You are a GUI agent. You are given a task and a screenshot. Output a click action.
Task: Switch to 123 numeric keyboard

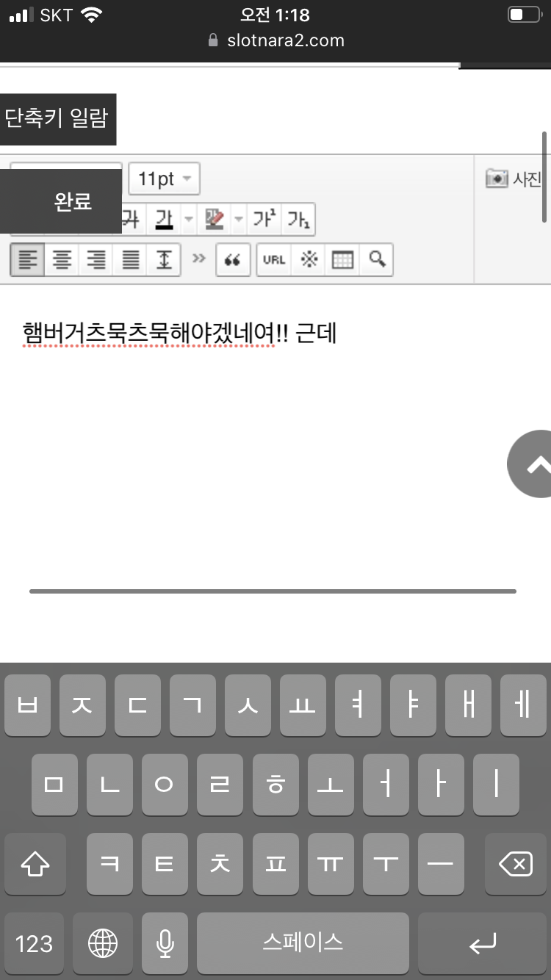35,943
